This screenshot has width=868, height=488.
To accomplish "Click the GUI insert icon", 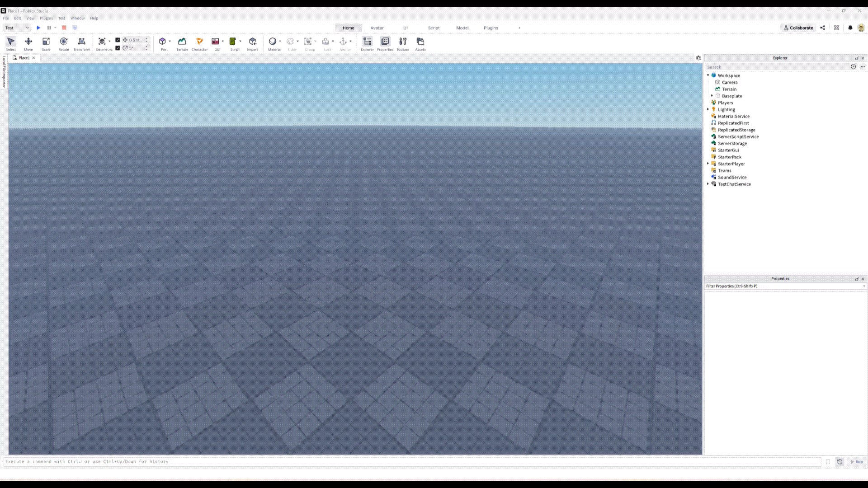I will click(216, 41).
